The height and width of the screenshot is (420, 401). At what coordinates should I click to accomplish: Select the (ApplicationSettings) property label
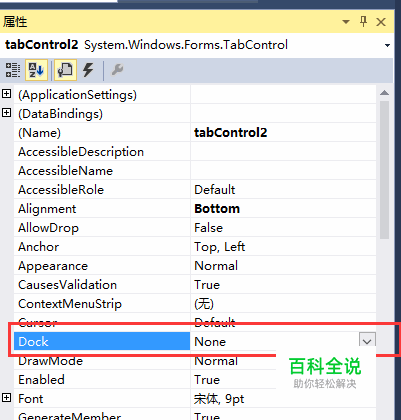click(x=77, y=95)
